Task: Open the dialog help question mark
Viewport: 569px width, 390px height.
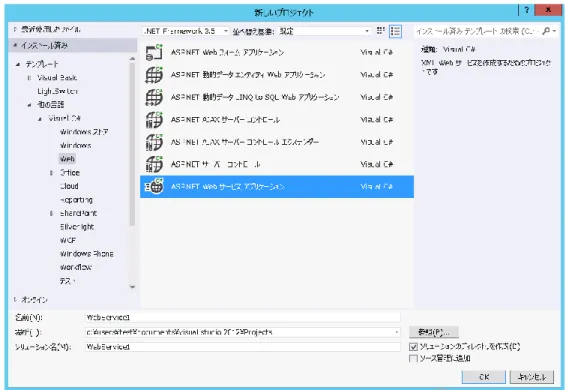Action: (x=527, y=10)
